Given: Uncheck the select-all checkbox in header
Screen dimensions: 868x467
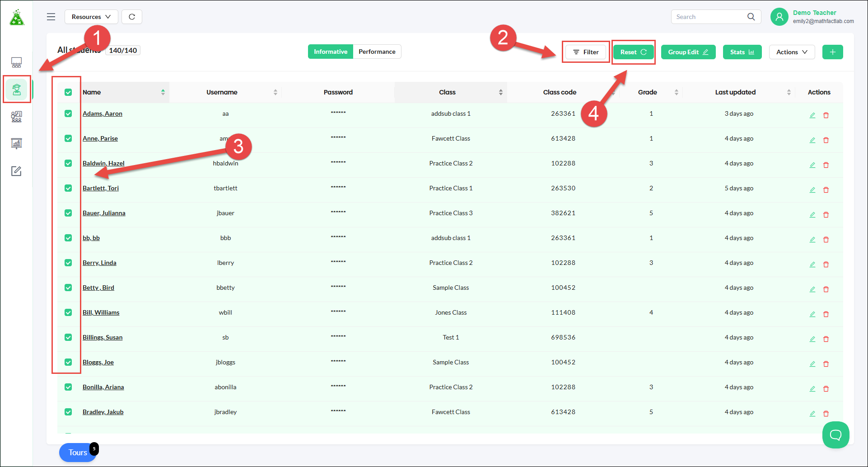Looking at the screenshot, I should [x=68, y=92].
